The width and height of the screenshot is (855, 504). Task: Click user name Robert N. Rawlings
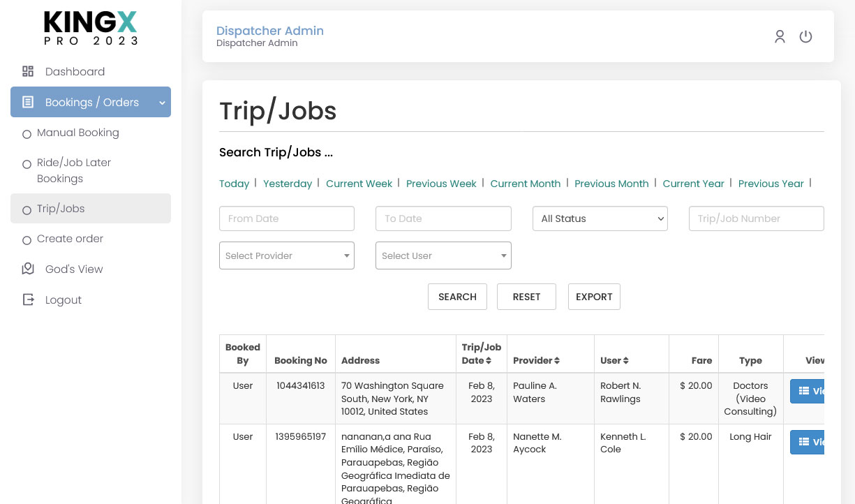tap(620, 392)
